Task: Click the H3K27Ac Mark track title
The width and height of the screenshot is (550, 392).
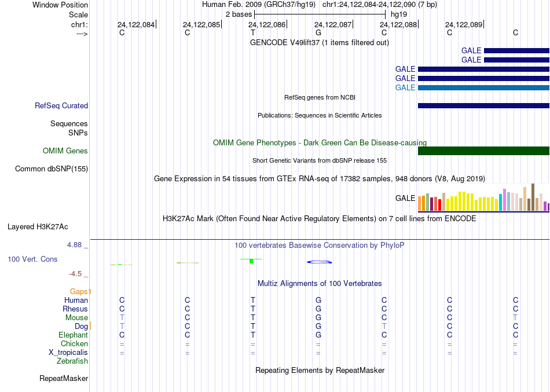Action: [x=320, y=219]
